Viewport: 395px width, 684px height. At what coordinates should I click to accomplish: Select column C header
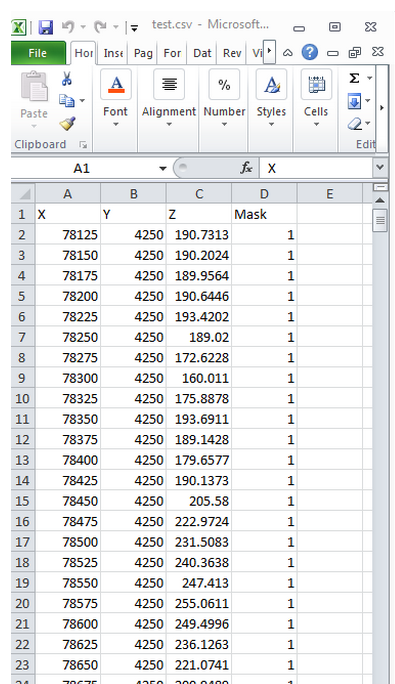[x=199, y=194]
